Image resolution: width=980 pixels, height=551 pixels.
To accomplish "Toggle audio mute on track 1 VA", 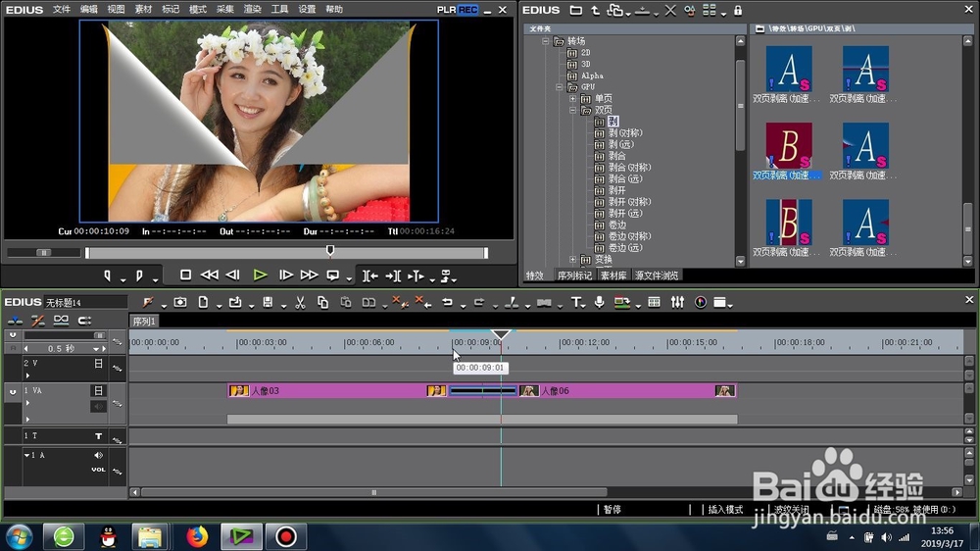I will [98, 407].
